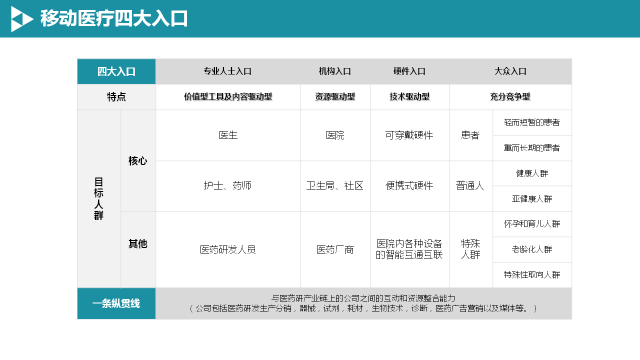Select the 专业人士入口 column header

[228, 71]
